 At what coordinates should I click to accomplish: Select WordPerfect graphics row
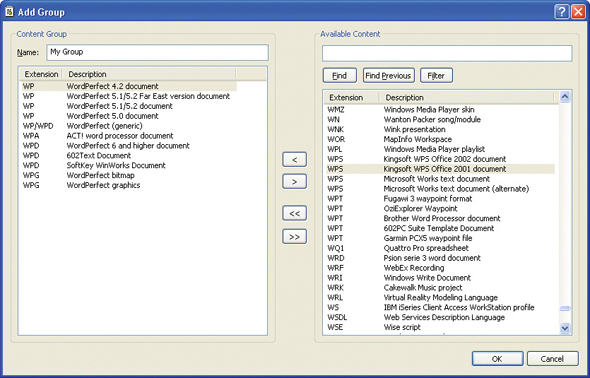[x=128, y=185]
